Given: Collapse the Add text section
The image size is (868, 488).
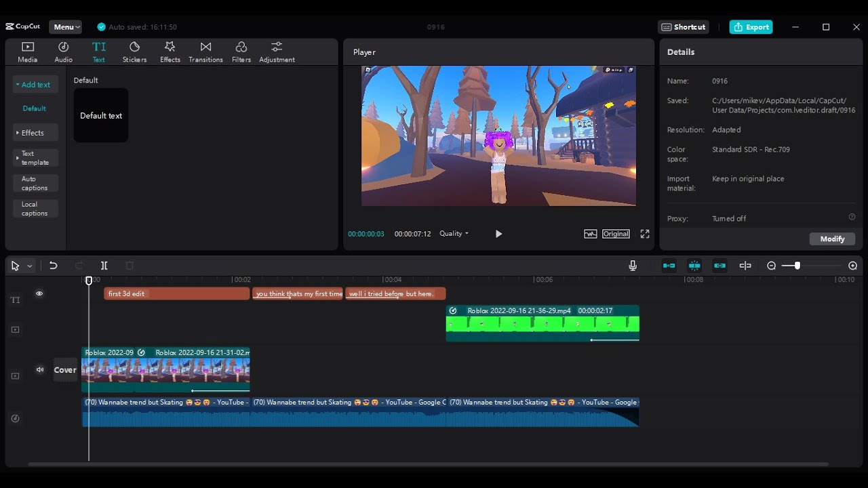Looking at the screenshot, I should pos(35,85).
